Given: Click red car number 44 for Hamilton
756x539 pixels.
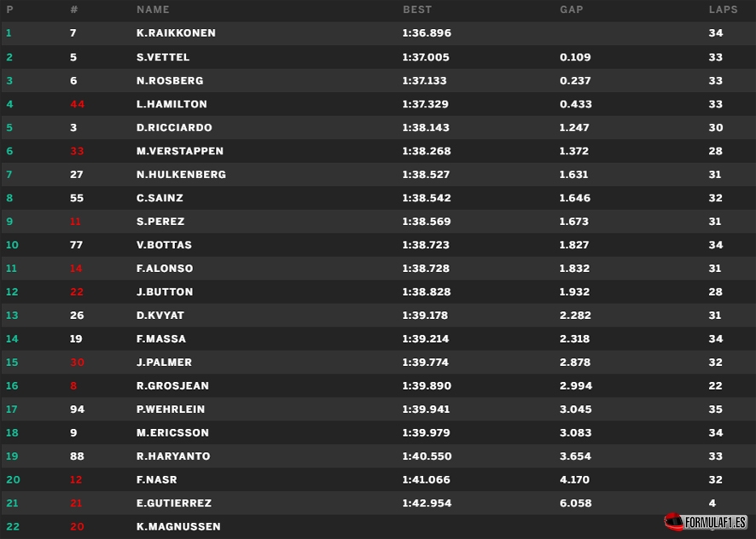Looking at the screenshot, I should (x=77, y=104).
